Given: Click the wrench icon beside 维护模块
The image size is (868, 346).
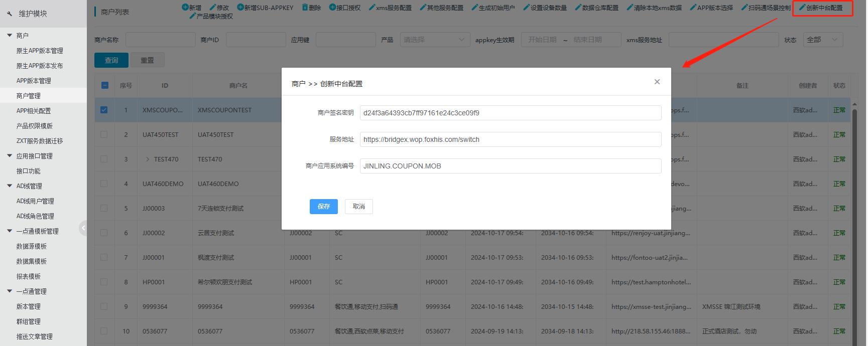Looking at the screenshot, I should coord(10,14).
